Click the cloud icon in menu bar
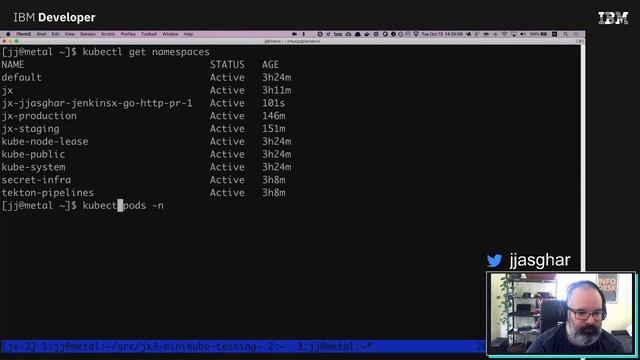This screenshot has width=640, height=360. pos(348,34)
